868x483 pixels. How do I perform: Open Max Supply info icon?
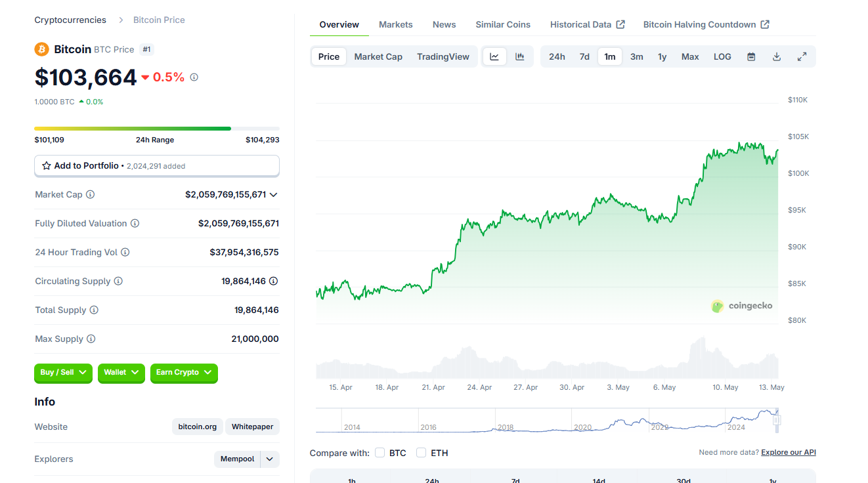coord(91,339)
